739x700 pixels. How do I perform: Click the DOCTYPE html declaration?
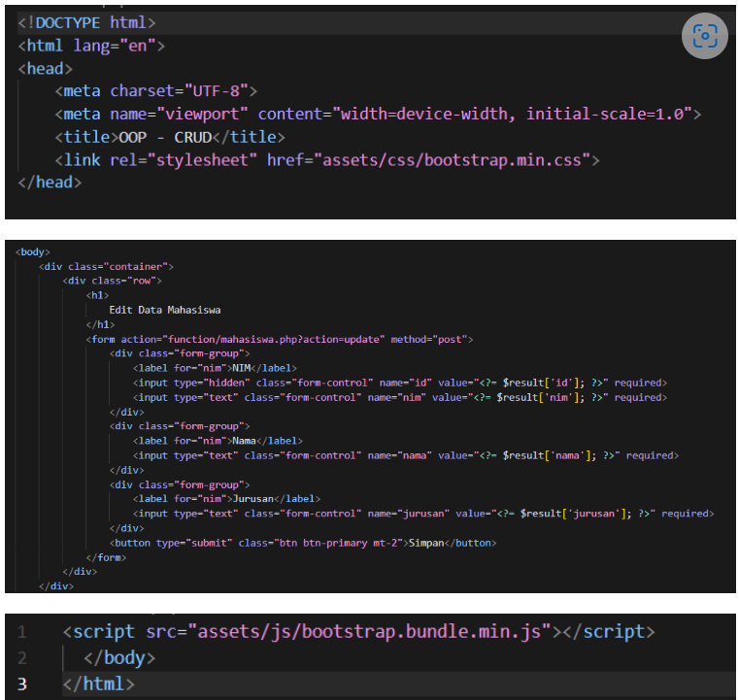click(x=85, y=21)
